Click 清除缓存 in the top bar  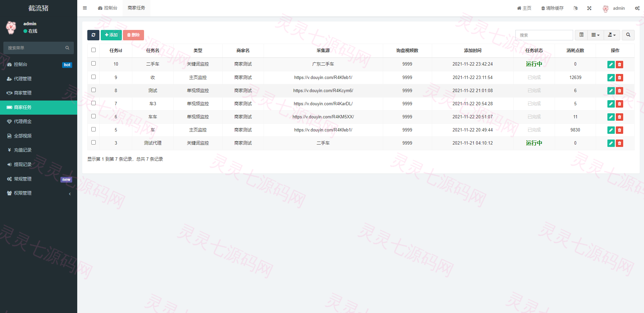click(x=552, y=8)
